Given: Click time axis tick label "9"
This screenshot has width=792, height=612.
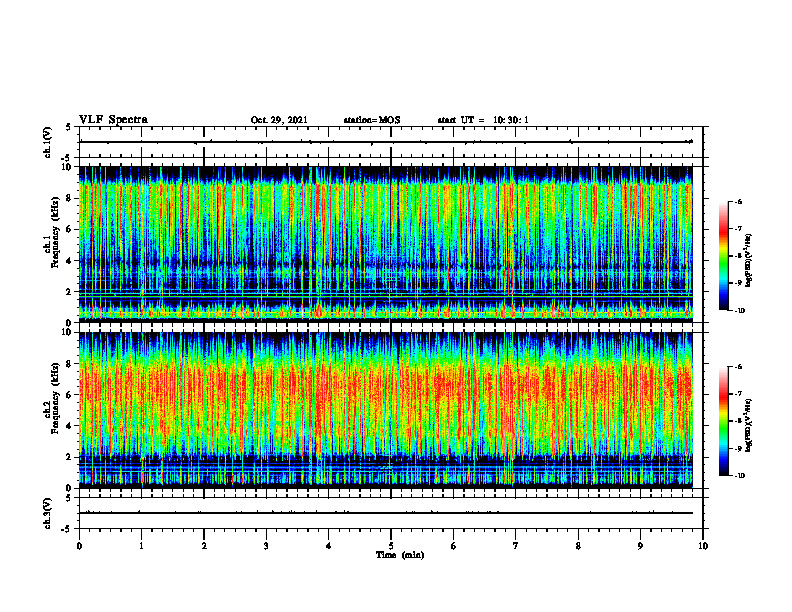Looking at the screenshot, I should click(640, 546).
